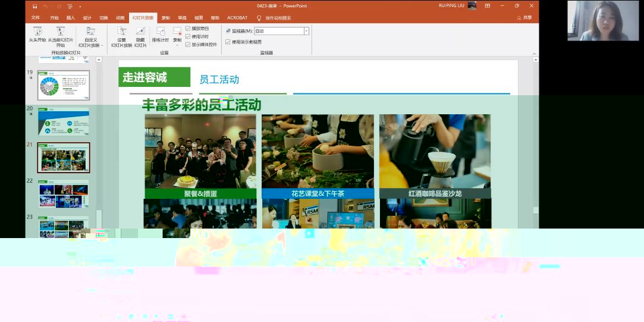Viewport: 644px width, 322px height.
Task: Toggle the 使用计时 checkbox
Action: (x=188, y=36)
